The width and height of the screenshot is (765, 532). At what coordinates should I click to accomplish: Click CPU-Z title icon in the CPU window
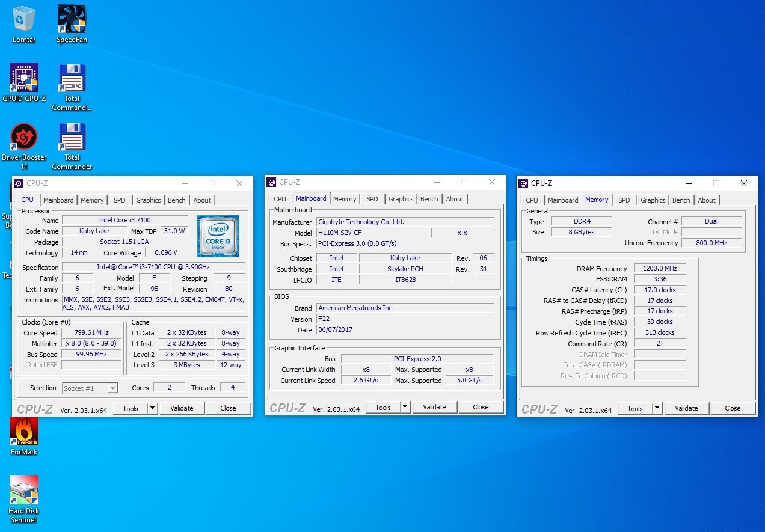pyautogui.click(x=19, y=183)
